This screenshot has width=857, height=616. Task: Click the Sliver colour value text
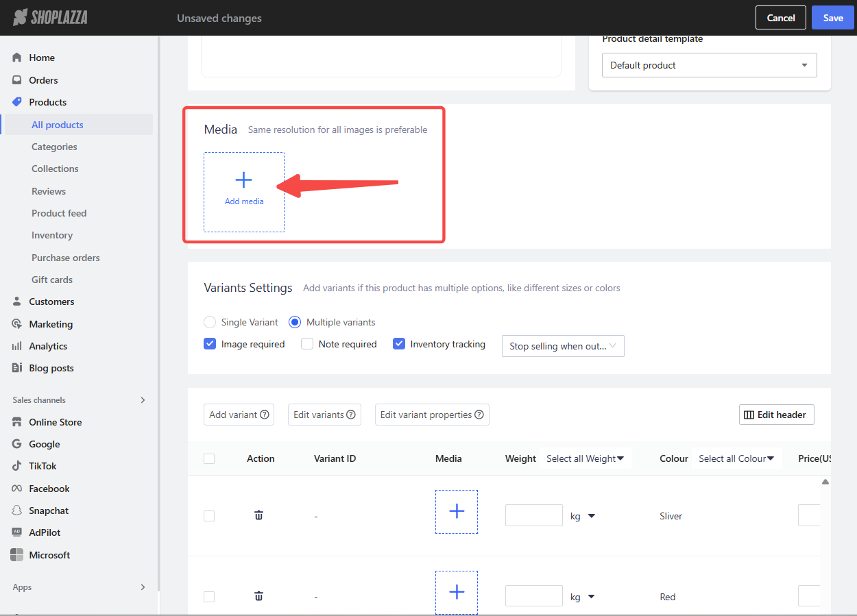point(671,516)
